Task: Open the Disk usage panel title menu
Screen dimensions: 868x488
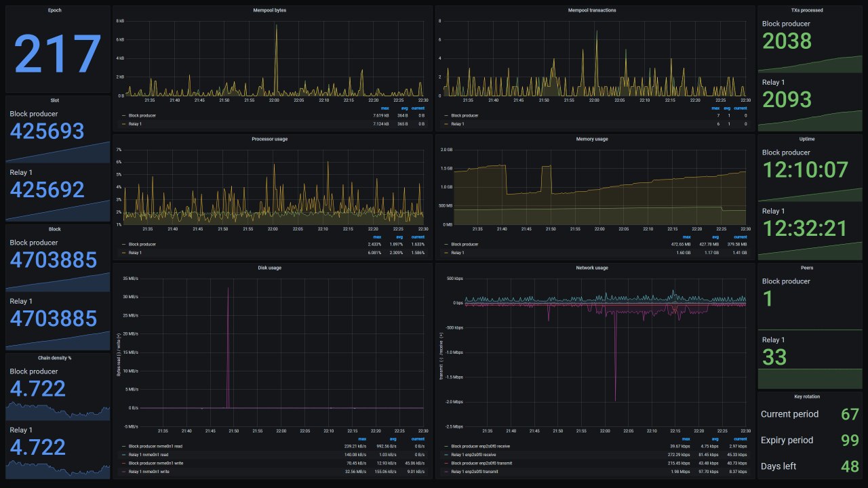Action: pos(271,268)
